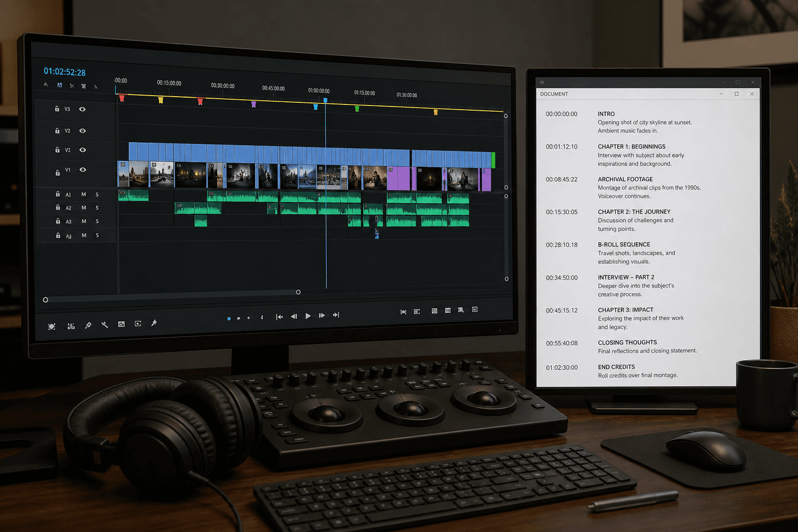798x532 pixels.
Task: Click the yellow marker near 00:15:00:00
Action: tap(161, 100)
